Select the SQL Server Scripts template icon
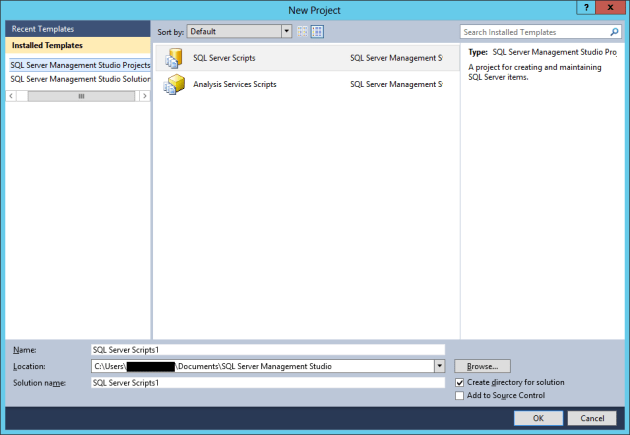This screenshot has height=435, width=630. 176,58
